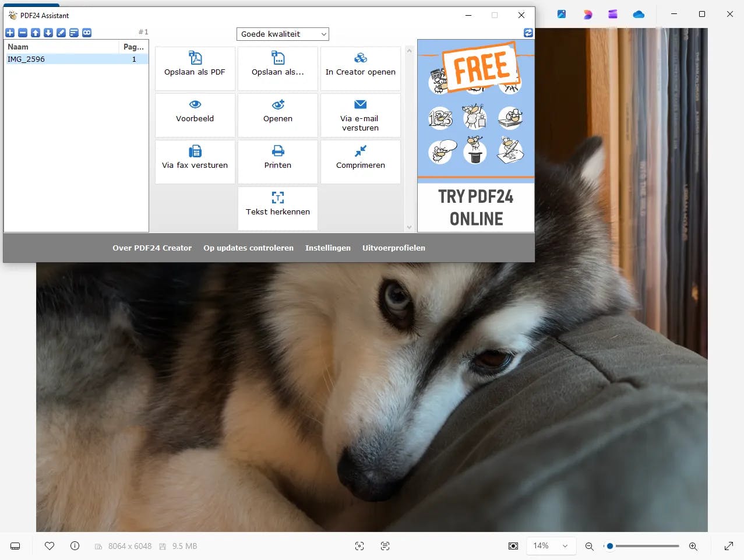
Task: Open 'Uitvoerprofielen' in the PDF24 footer
Action: pyautogui.click(x=394, y=248)
